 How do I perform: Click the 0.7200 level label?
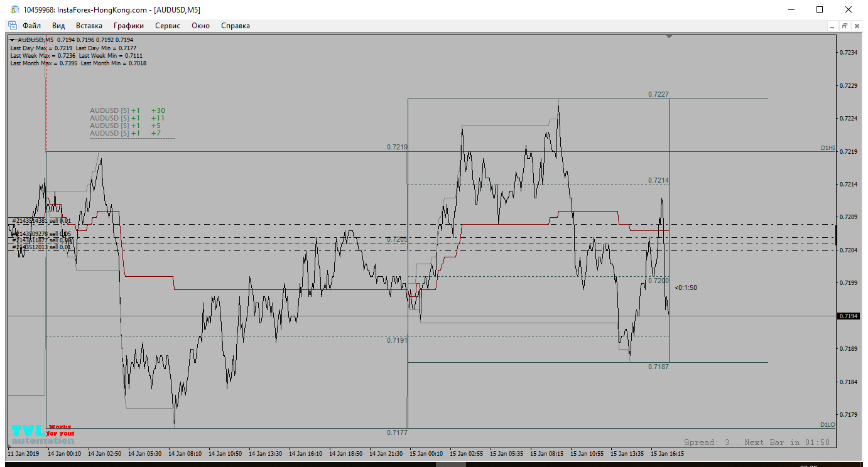tap(658, 281)
